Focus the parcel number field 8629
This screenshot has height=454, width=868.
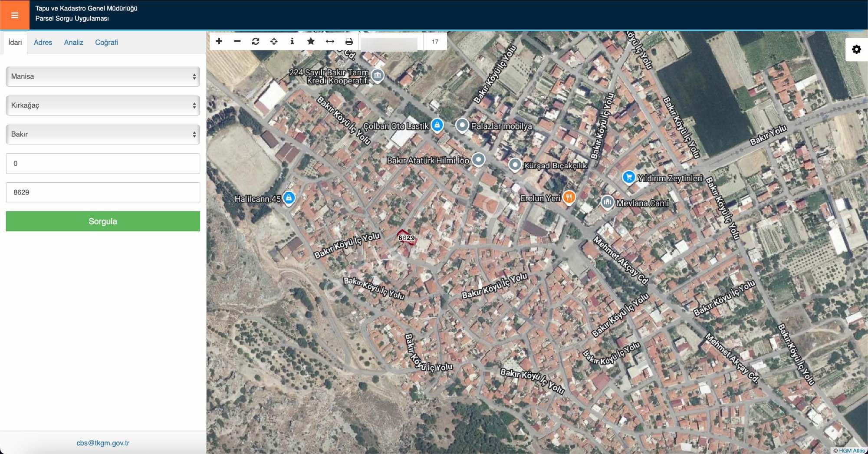click(x=103, y=192)
